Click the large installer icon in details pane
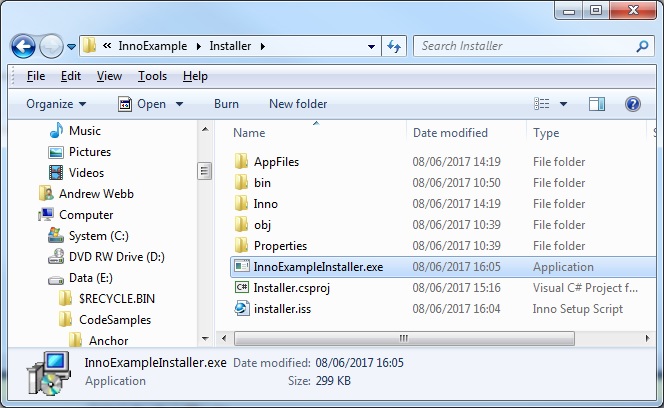The width and height of the screenshot is (664, 408). tap(49, 373)
